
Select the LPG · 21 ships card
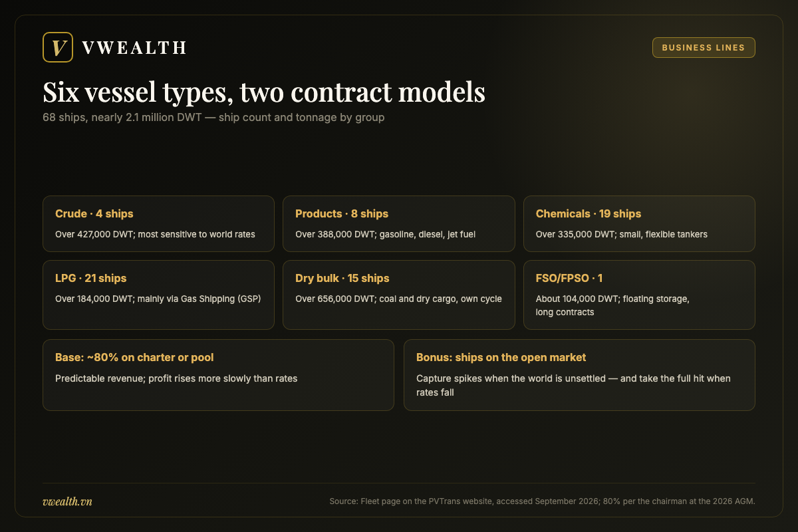click(x=158, y=295)
